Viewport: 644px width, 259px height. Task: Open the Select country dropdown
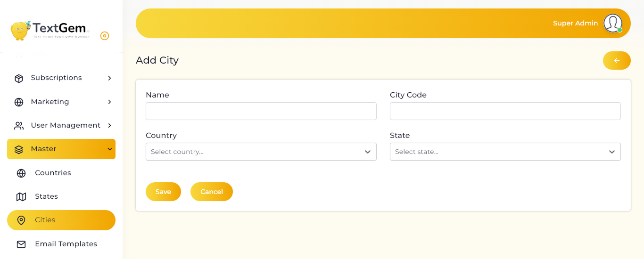coord(261,152)
